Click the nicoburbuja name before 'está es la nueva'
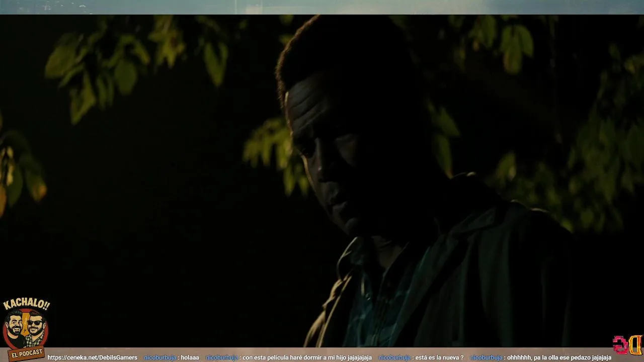This screenshot has width=644, height=362. pos(394,357)
